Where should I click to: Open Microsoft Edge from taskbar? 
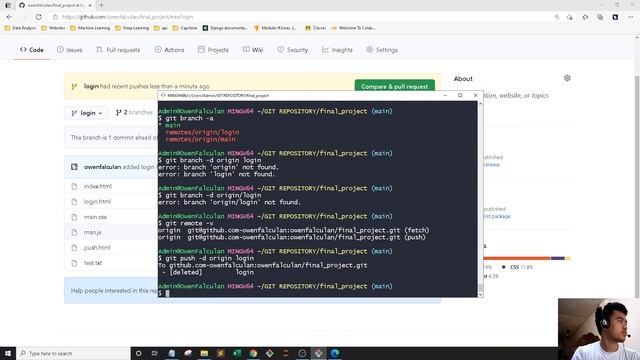335,353
